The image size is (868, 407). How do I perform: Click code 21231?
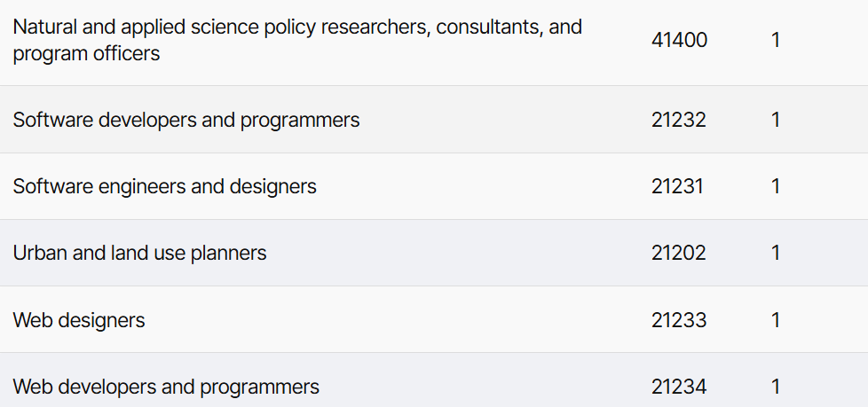point(677,186)
